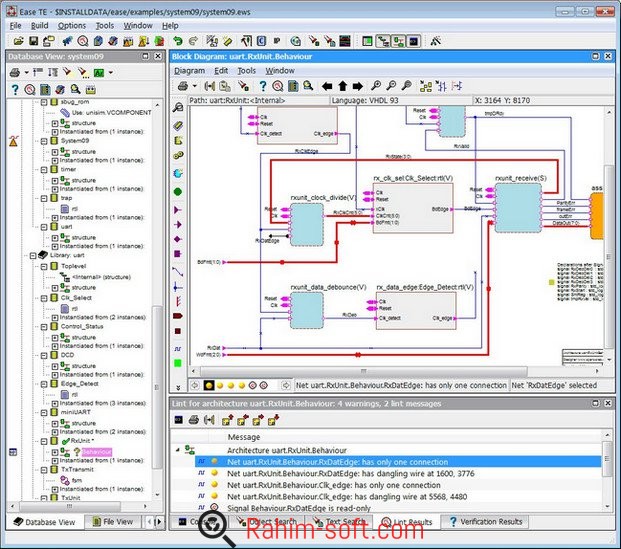Go forward with the right arrow in diagram toolbar
Image resolution: width=621 pixels, height=549 pixels.
coord(358,86)
